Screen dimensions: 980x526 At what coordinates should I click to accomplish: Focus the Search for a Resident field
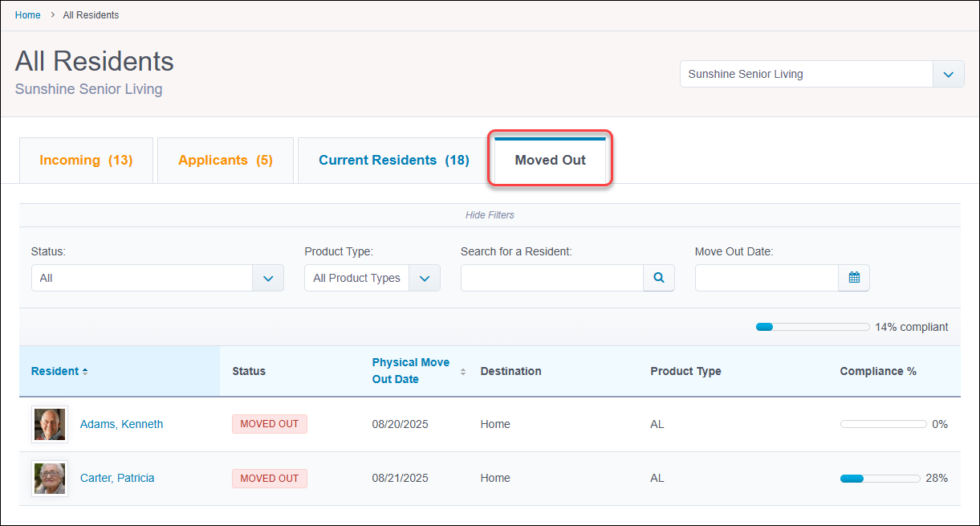tap(552, 278)
